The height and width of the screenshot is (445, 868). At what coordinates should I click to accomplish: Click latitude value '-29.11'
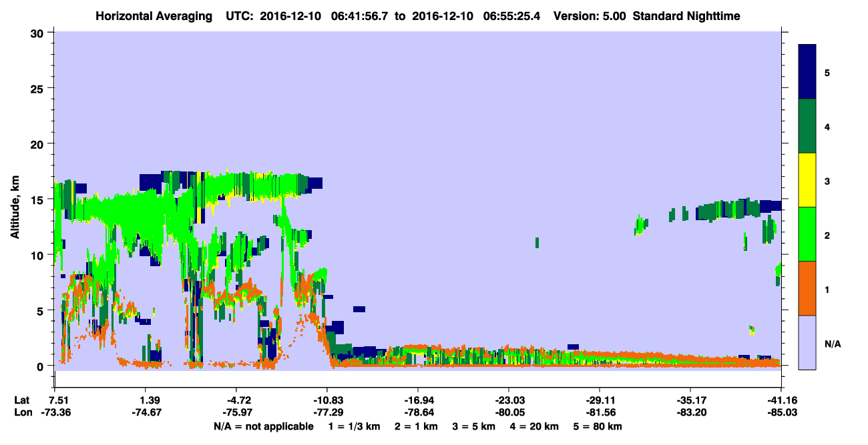(600, 400)
